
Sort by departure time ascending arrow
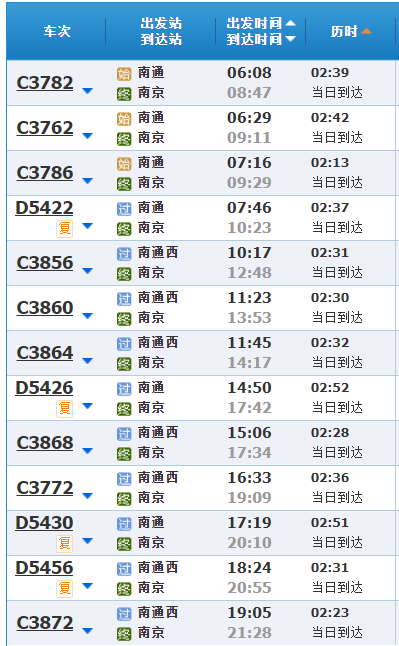click(290, 23)
